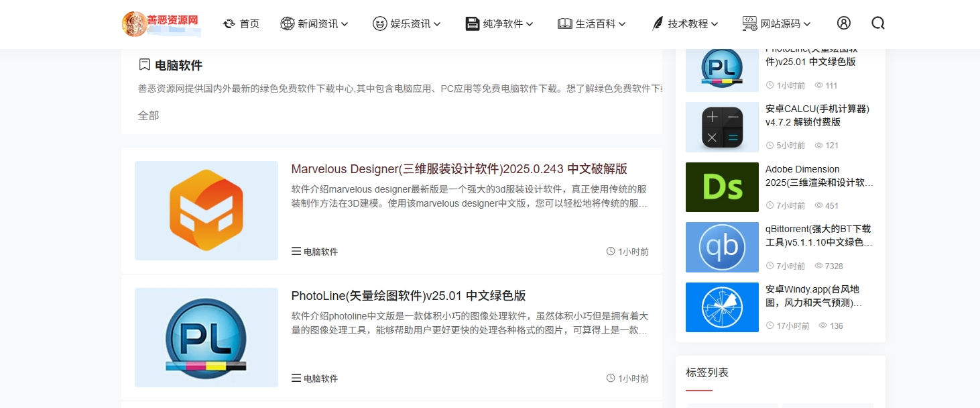
Task: Select the 全部 category filter
Action: point(149,115)
